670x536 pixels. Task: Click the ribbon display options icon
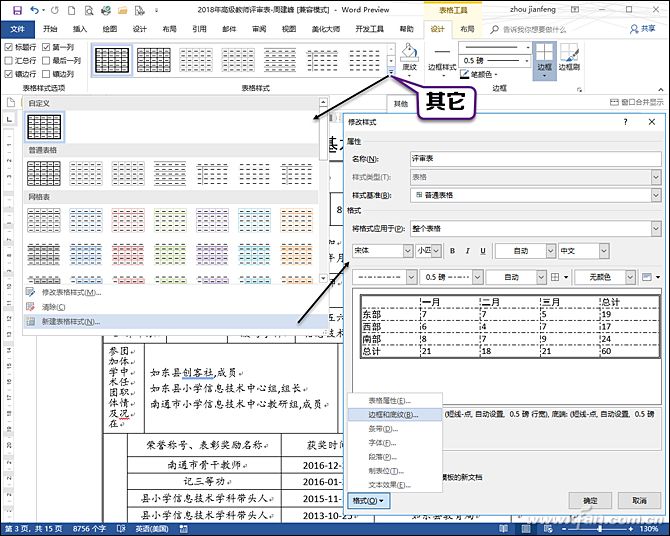(576, 9)
